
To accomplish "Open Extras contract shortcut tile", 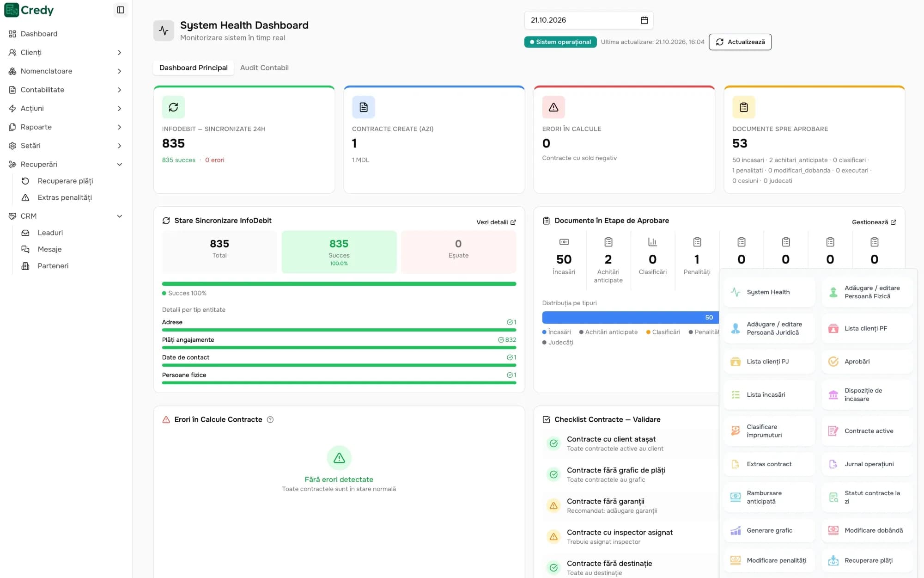I will (769, 464).
